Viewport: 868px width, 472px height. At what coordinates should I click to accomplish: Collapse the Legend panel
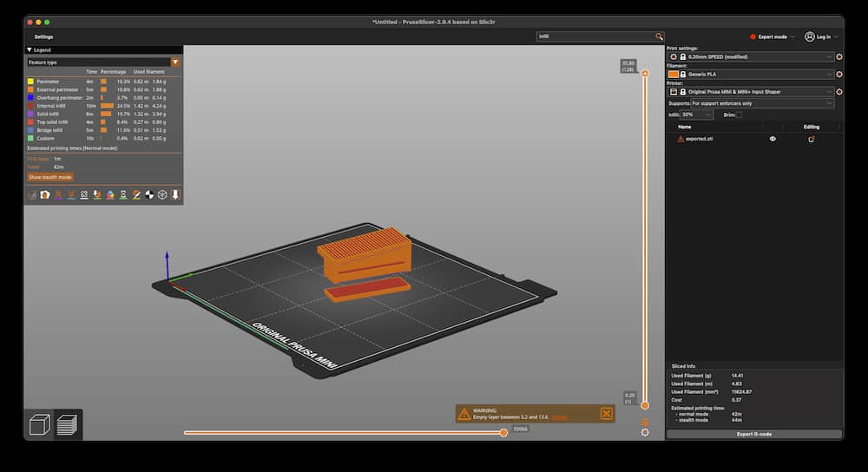tap(30, 50)
